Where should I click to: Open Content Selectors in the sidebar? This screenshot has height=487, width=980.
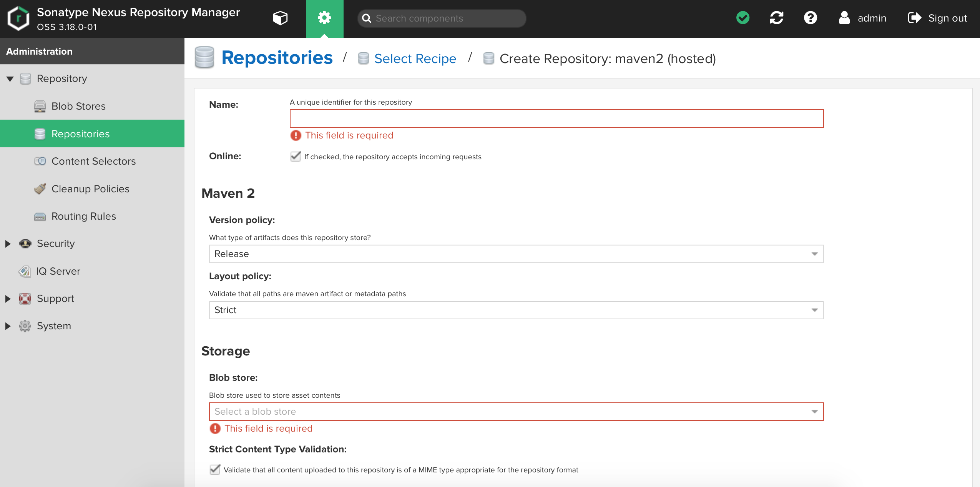pos(92,161)
